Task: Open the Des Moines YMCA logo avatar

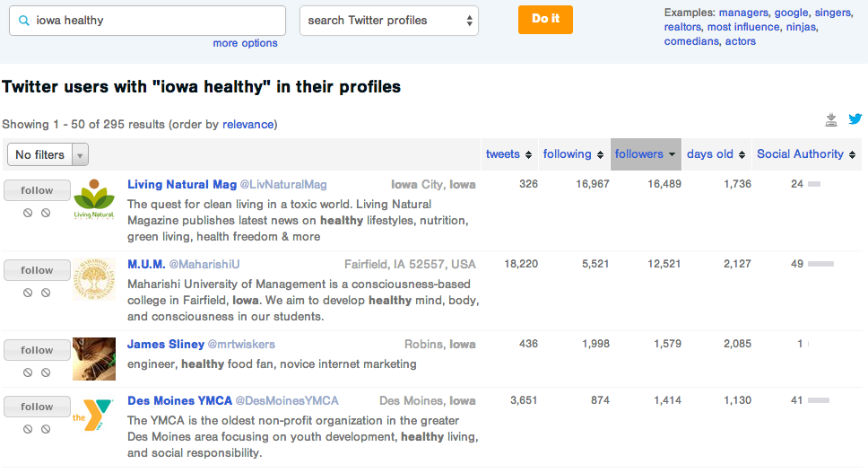Action: coord(94,416)
